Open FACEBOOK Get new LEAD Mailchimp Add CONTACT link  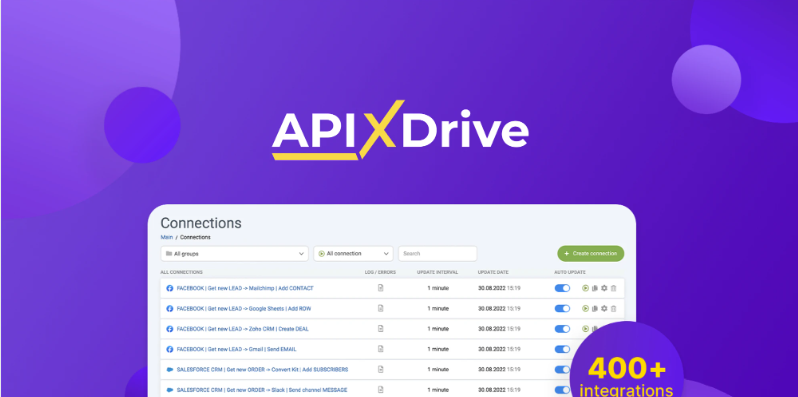coord(245,288)
